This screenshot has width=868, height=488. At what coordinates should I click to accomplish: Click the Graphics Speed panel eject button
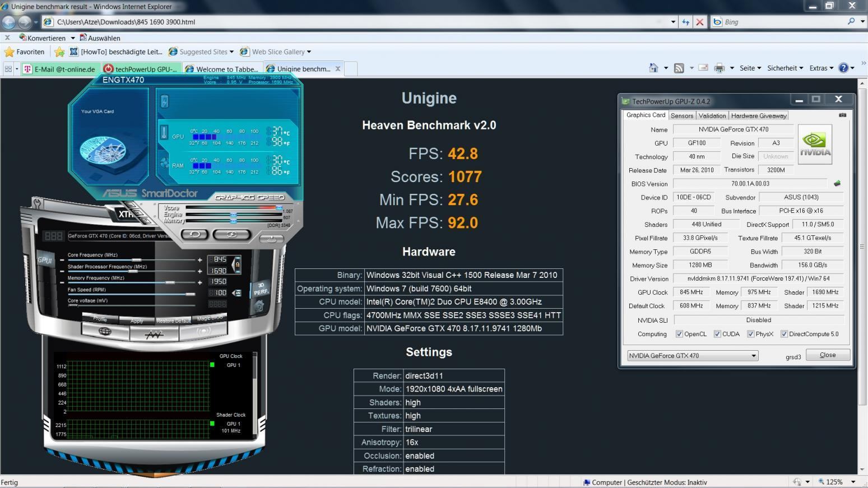pyautogui.click(x=271, y=238)
